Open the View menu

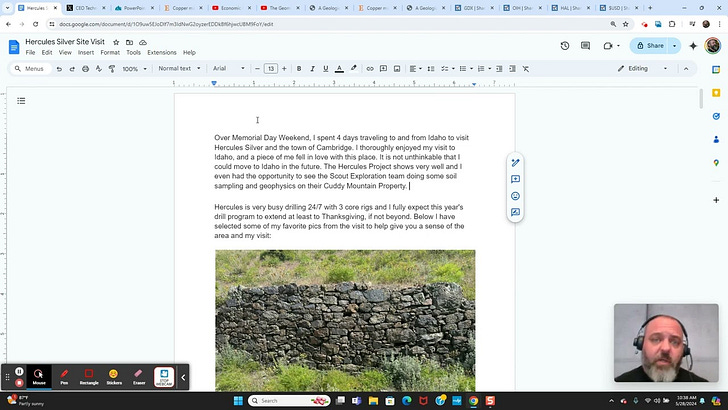click(x=65, y=52)
